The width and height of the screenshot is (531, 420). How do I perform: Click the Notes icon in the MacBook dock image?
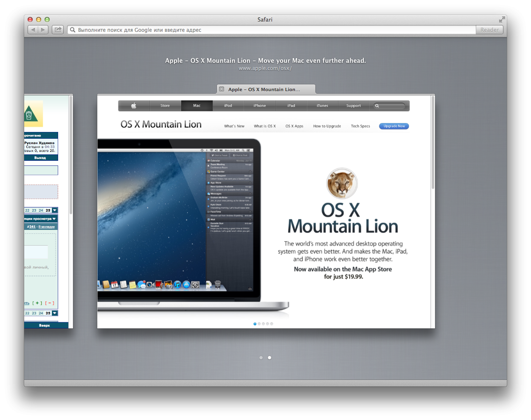click(x=132, y=285)
